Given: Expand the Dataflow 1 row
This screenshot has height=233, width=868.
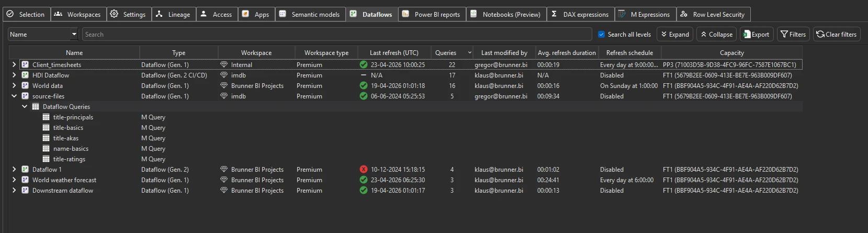Looking at the screenshot, I should coord(14,170).
